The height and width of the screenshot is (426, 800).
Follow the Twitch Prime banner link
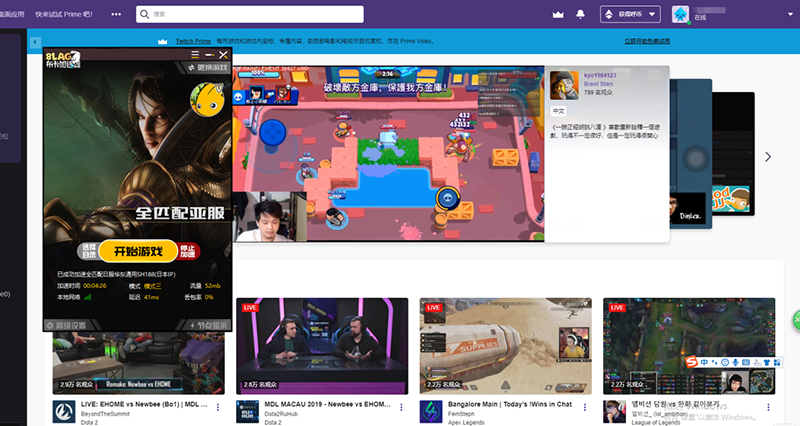[193, 41]
